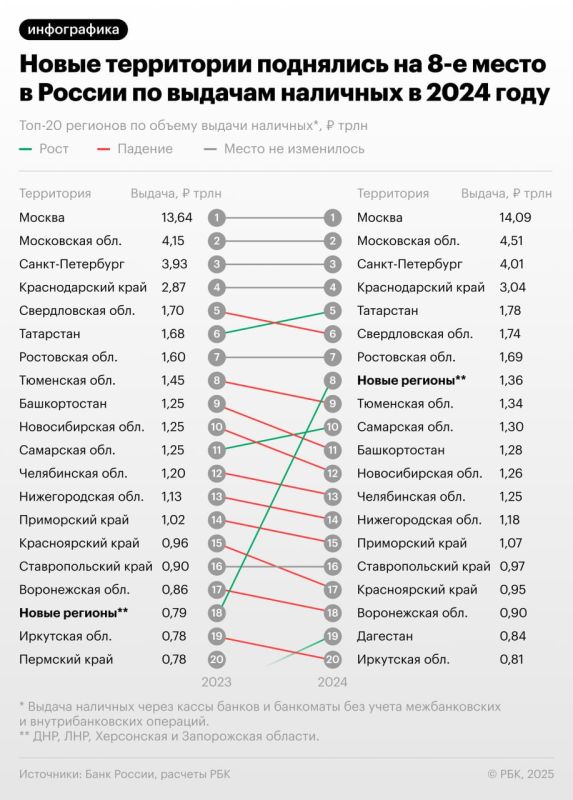The image size is (573, 800).
Task: Click 2023 rank circle 1 for Москва
Action: coord(216,218)
